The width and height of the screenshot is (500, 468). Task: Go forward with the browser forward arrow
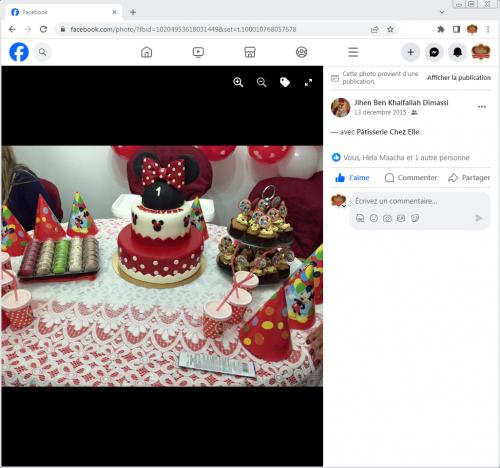28,29
